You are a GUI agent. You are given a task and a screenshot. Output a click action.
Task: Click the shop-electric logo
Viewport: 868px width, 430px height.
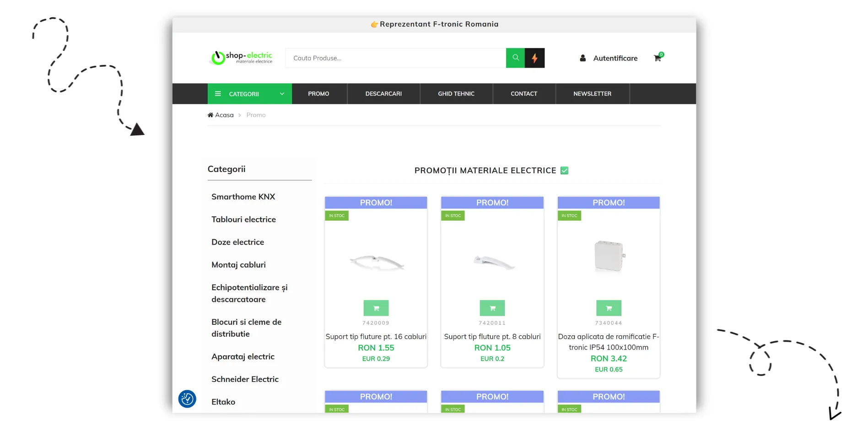click(x=242, y=58)
